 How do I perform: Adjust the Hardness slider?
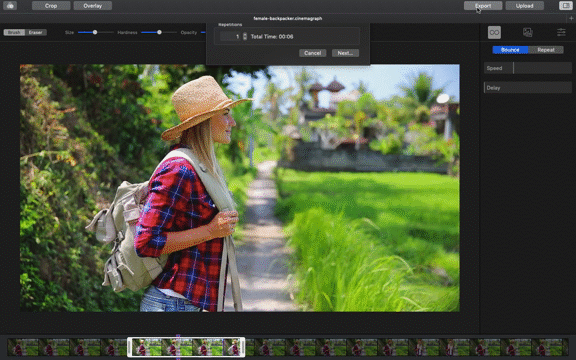coord(159,32)
